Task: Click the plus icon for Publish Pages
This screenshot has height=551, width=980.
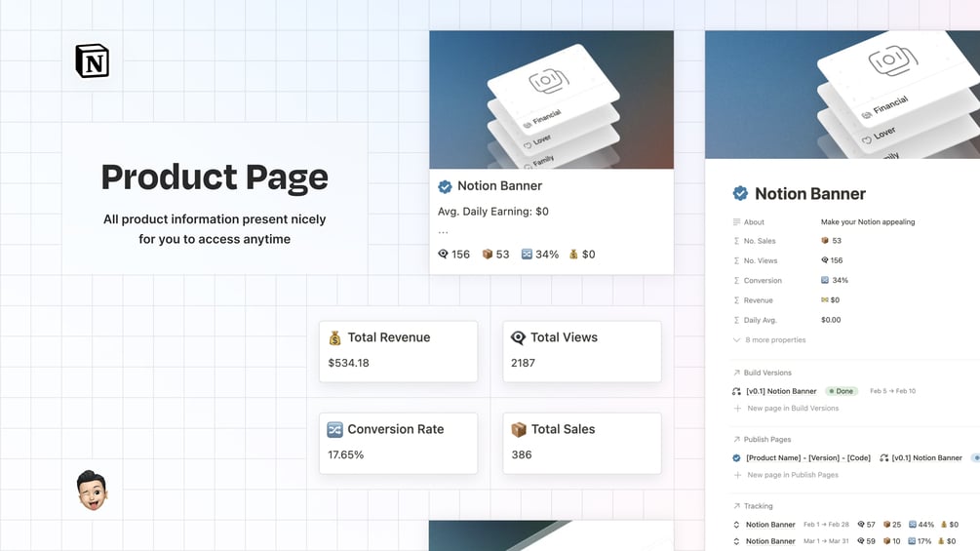Action: click(x=737, y=475)
